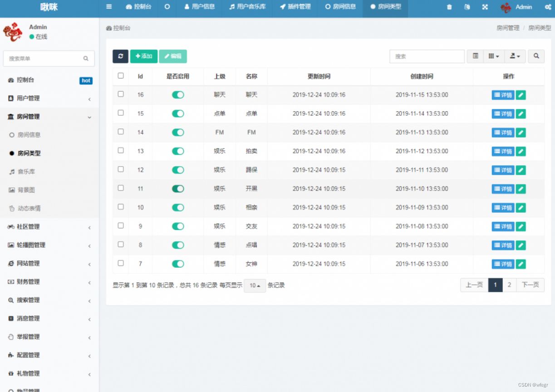Open the edit pencil icon for record 16
Image resolution: width=555 pixels, height=392 pixels.
click(521, 95)
